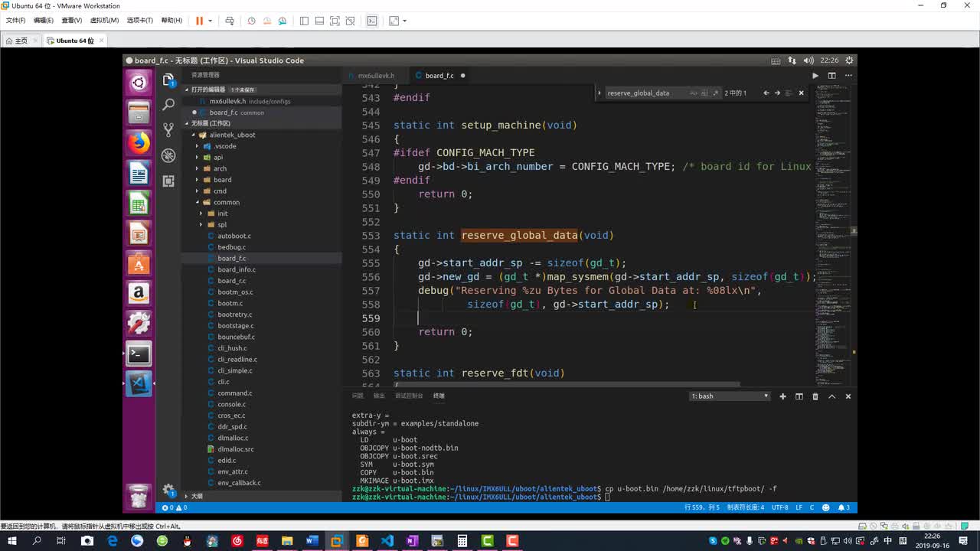Open the Explorer view in VS Code activity bar

pyautogui.click(x=168, y=80)
